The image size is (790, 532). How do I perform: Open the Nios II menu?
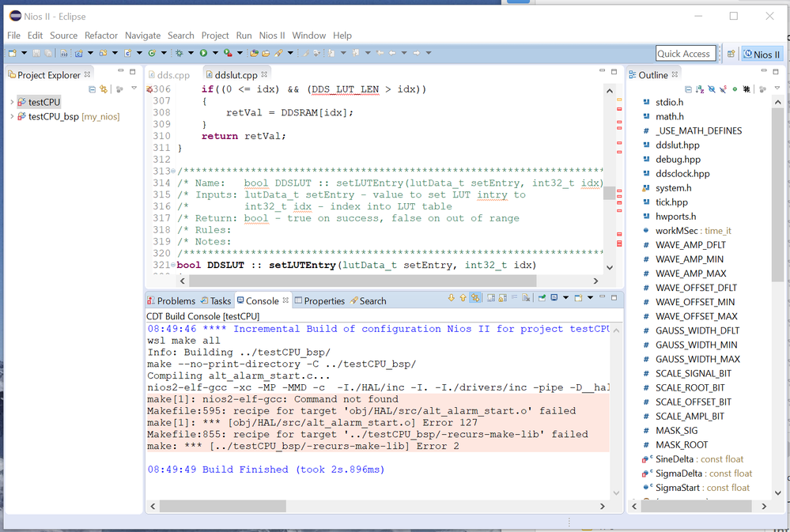[272, 36]
